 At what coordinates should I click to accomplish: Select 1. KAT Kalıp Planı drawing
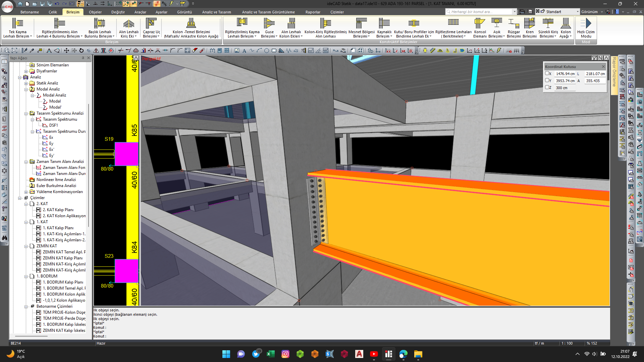point(58,228)
